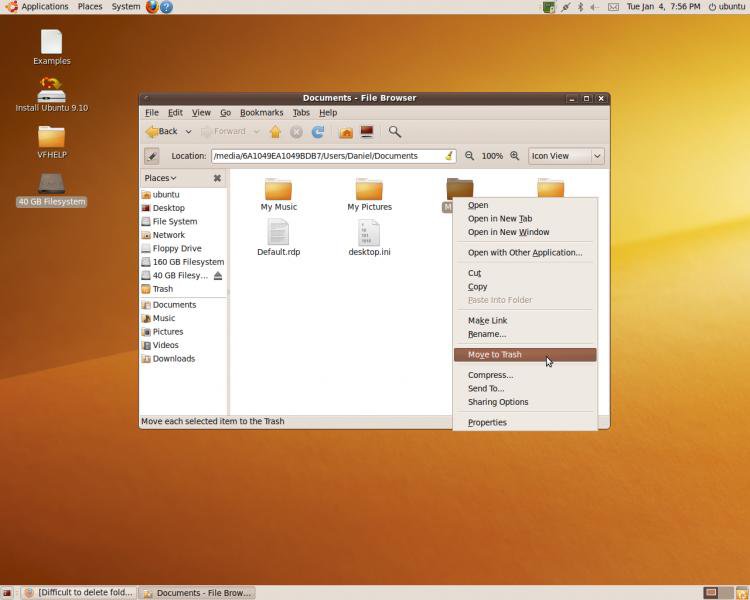
Task: Choose Open from the context menu
Action: tap(525, 205)
